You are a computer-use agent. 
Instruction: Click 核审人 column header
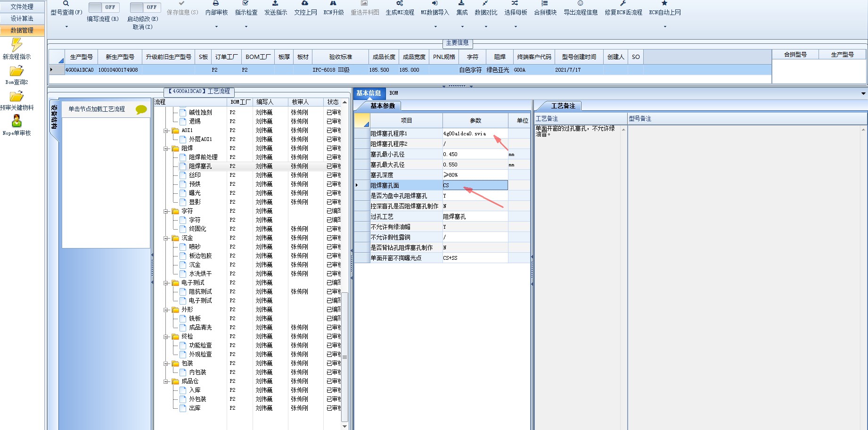[305, 102]
